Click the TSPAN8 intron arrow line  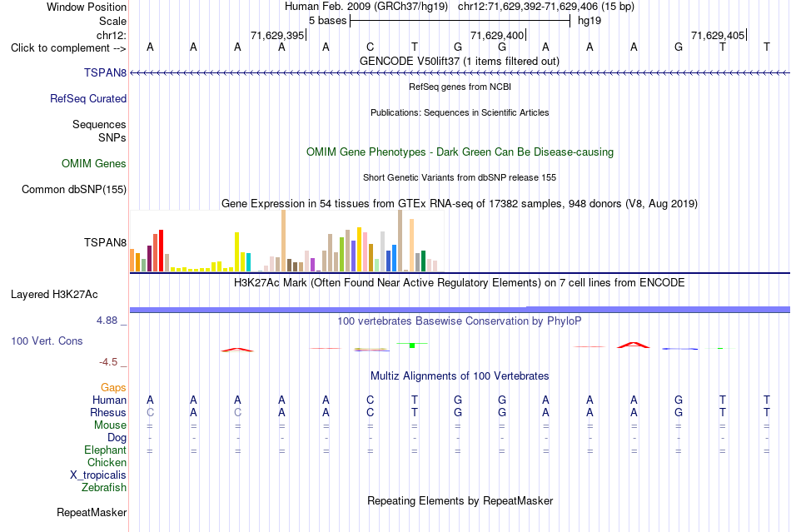(x=460, y=73)
